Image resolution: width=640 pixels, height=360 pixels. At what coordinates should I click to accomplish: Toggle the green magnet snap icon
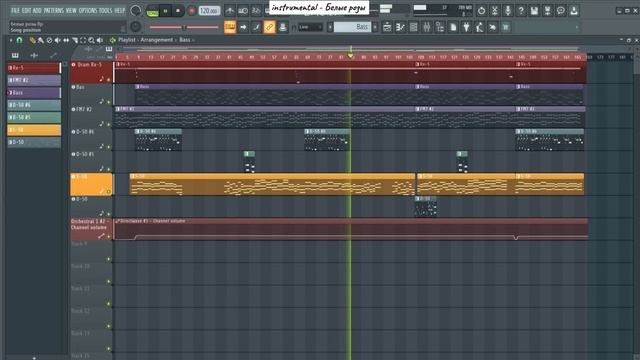tap(19, 40)
